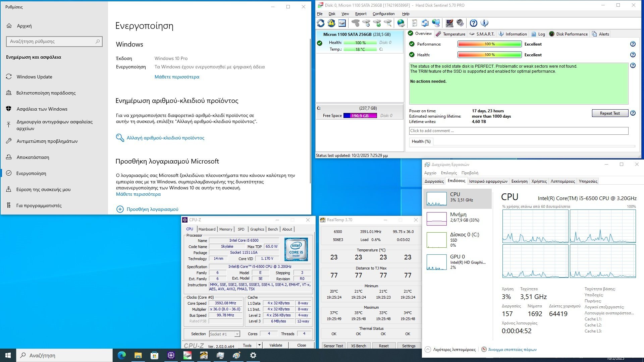Click the info bubble toolbar icon
This screenshot has width=644, height=362.
[484, 23]
